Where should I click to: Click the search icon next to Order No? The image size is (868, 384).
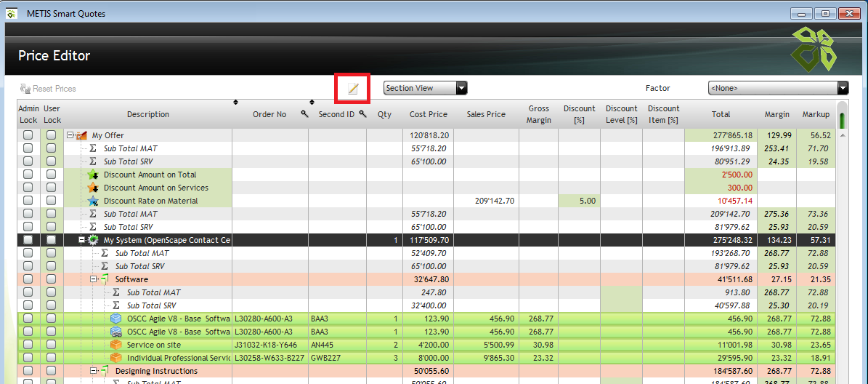304,114
